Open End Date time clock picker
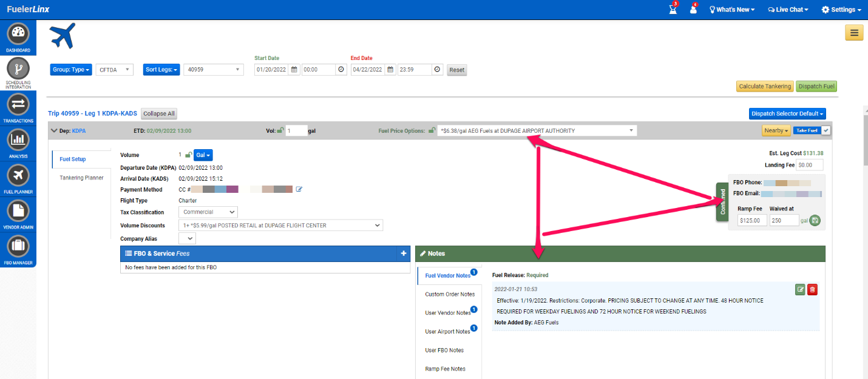 click(438, 70)
